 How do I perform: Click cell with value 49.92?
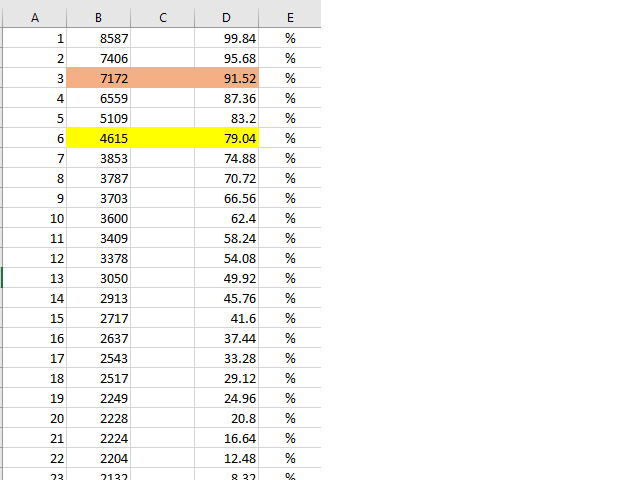coord(227,278)
